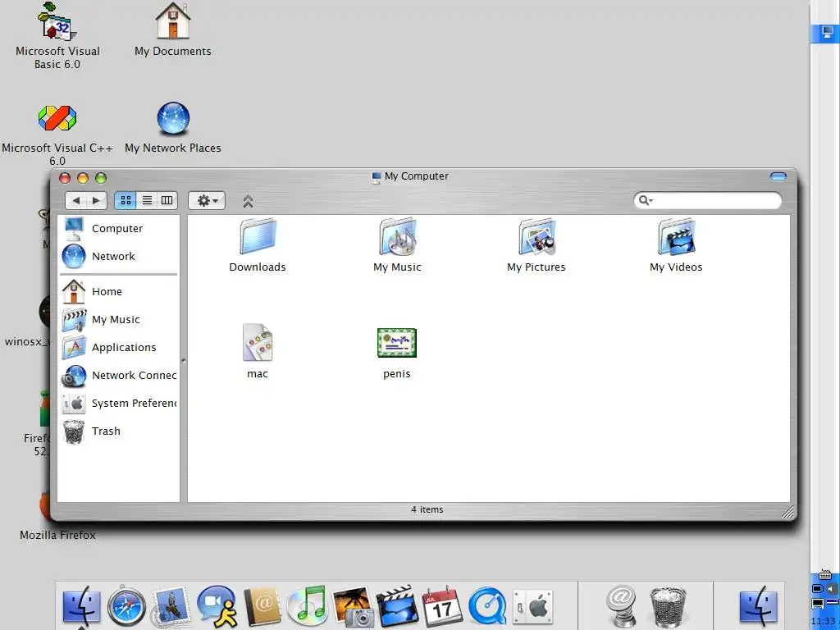This screenshot has width=840, height=630.
Task: Toggle the toolbar with the blue pill button
Action: point(778,176)
